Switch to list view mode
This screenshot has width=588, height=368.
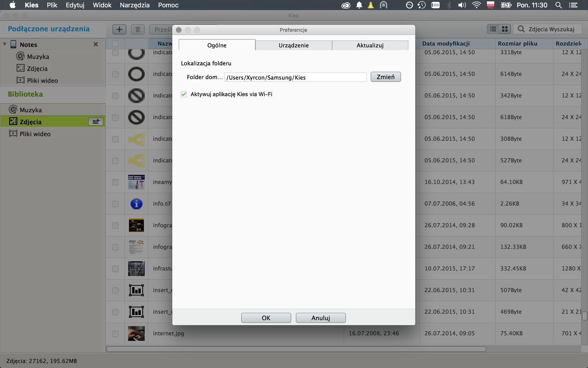point(493,29)
